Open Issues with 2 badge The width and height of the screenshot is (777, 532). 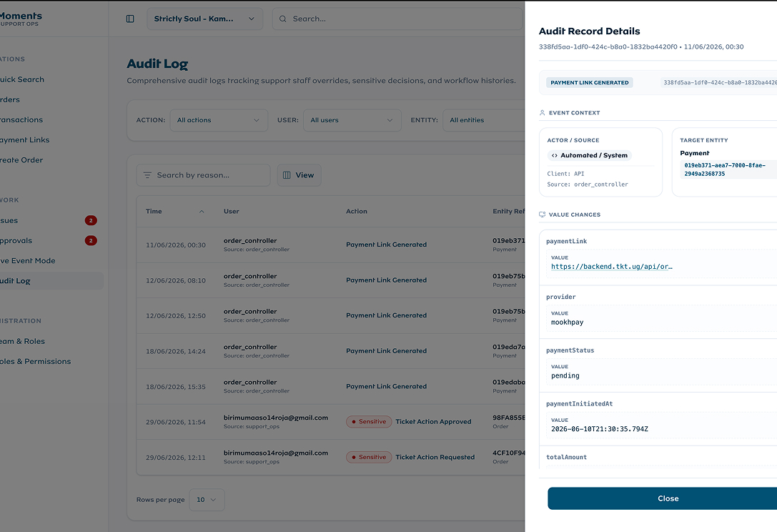[49, 221]
